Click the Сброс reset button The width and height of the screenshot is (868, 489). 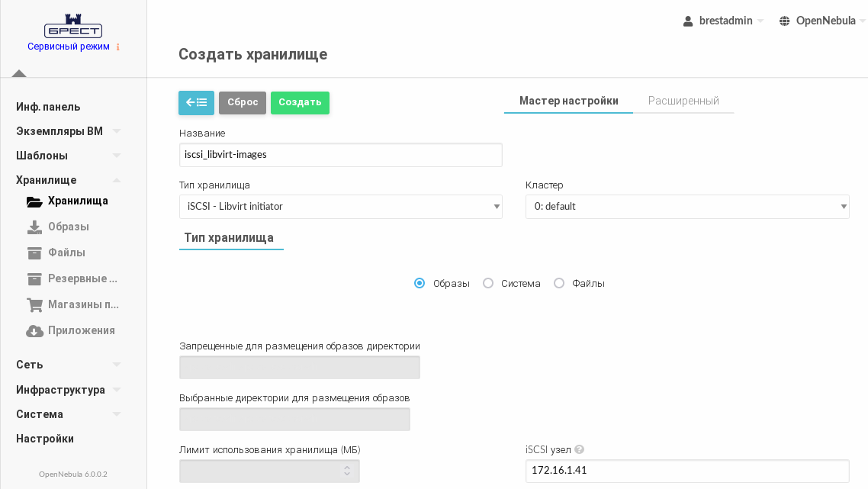coord(243,102)
